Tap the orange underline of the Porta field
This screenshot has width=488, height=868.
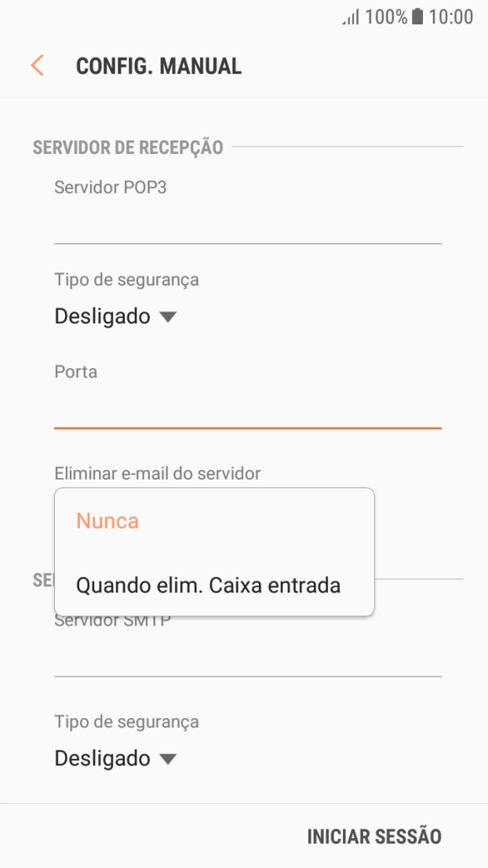248,427
